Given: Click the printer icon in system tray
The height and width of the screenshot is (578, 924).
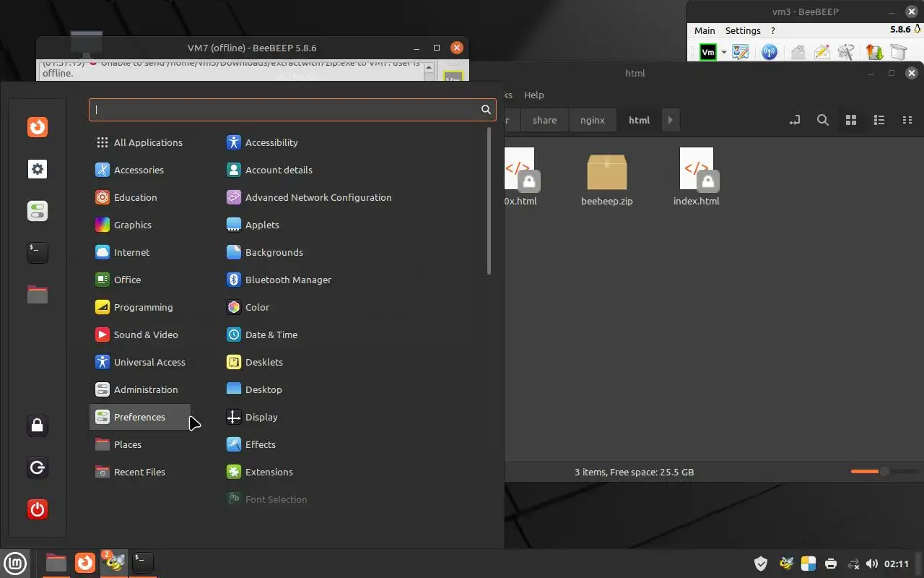Looking at the screenshot, I should [831, 564].
